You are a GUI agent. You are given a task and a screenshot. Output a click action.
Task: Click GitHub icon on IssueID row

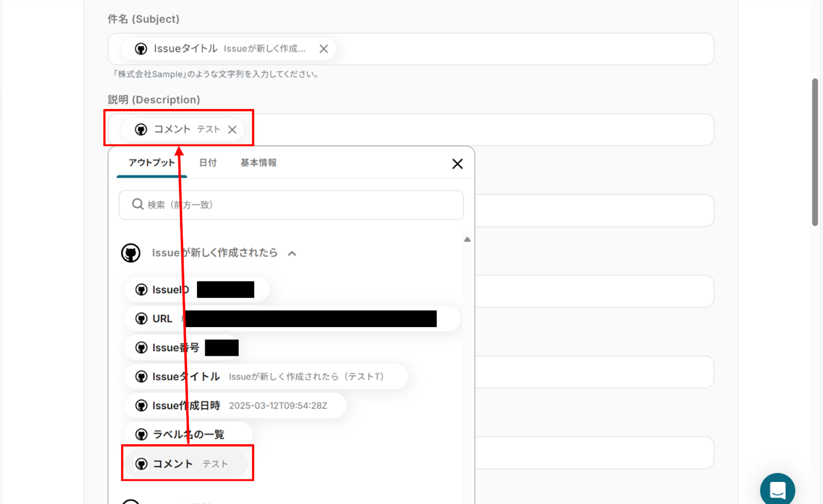(141, 290)
